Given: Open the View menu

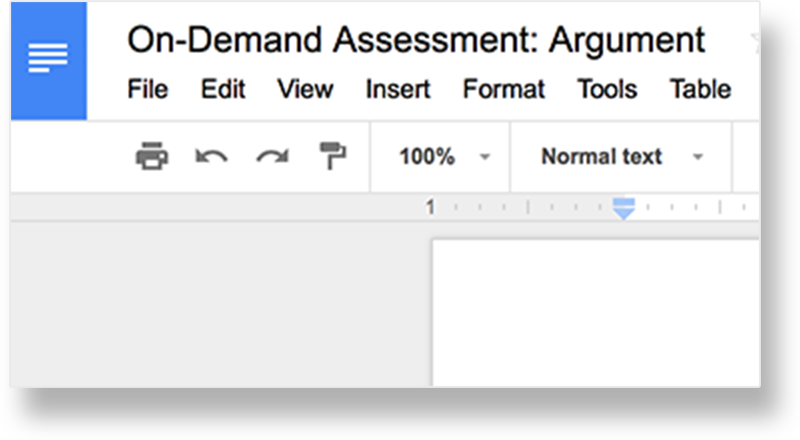Looking at the screenshot, I should (x=305, y=89).
